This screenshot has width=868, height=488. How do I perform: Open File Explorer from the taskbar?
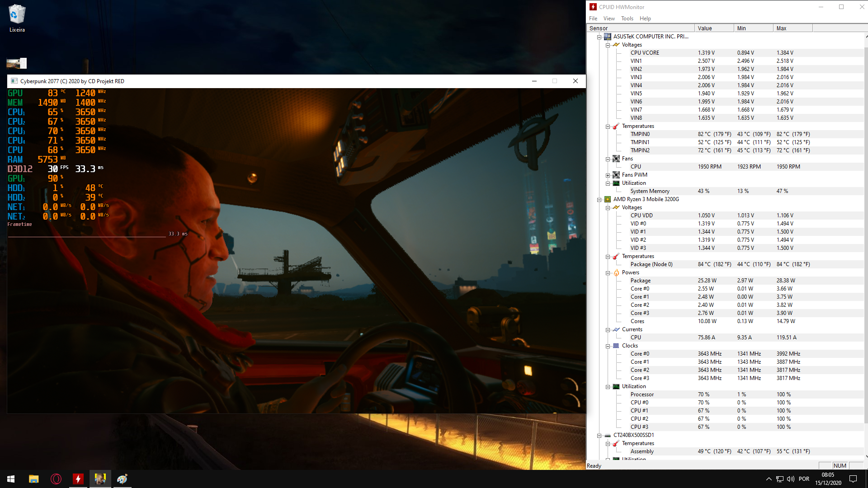point(33,479)
